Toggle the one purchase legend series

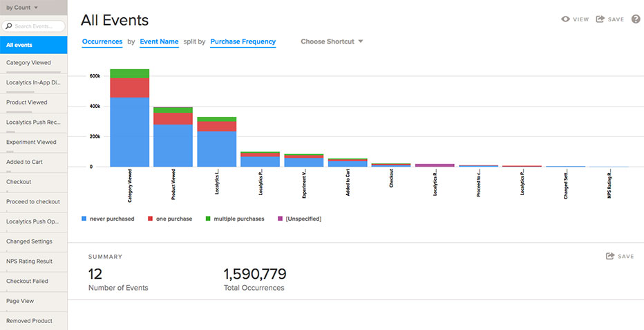click(171, 219)
